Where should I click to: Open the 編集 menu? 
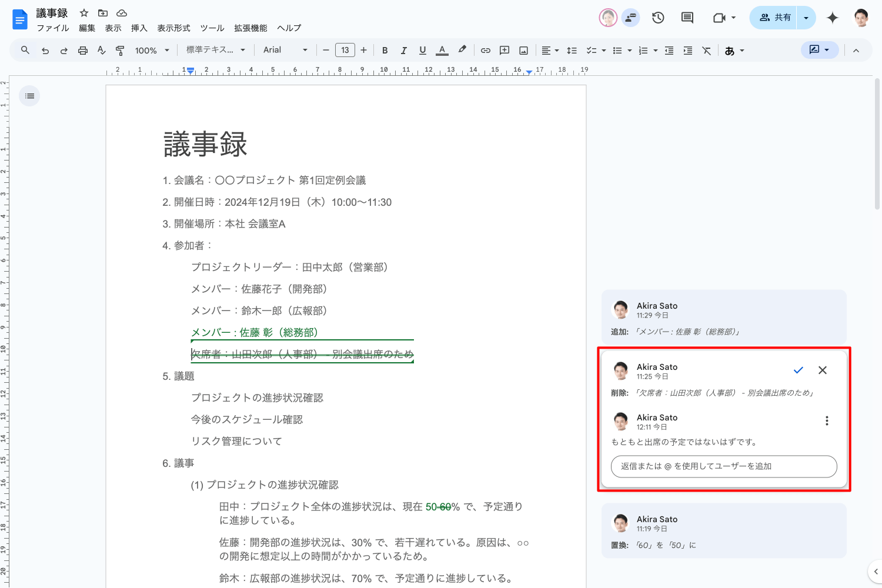coord(87,28)
